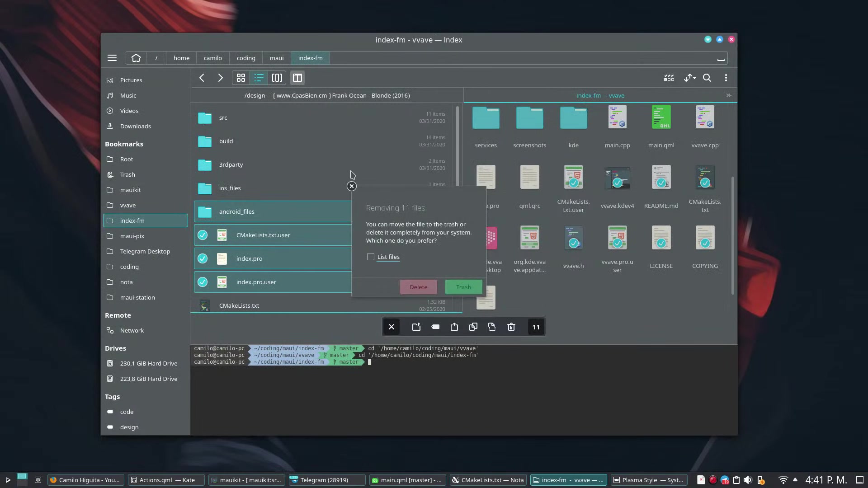The height and width of the screenshot is (488, 868).
Task: Enable the List files checkbox
Action: 371,257
